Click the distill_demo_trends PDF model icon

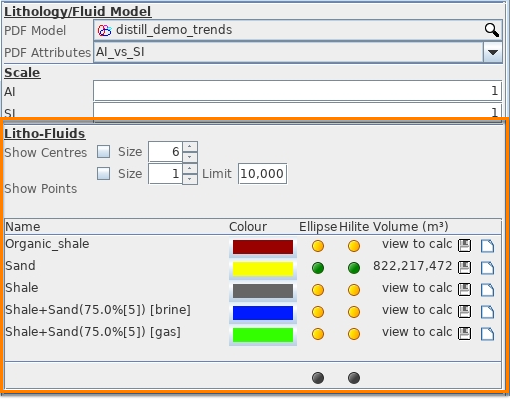click(x=104, y=30)
